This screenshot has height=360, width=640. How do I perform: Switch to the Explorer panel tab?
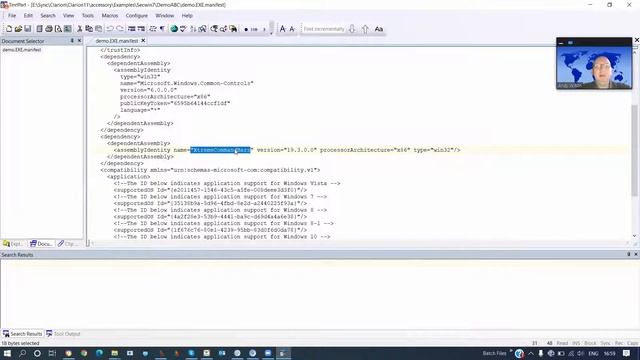click(x=13, y=244)
